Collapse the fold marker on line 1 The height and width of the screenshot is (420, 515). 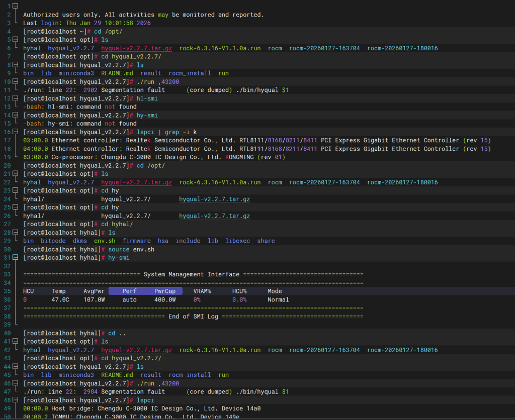click(x=16, y=6)
